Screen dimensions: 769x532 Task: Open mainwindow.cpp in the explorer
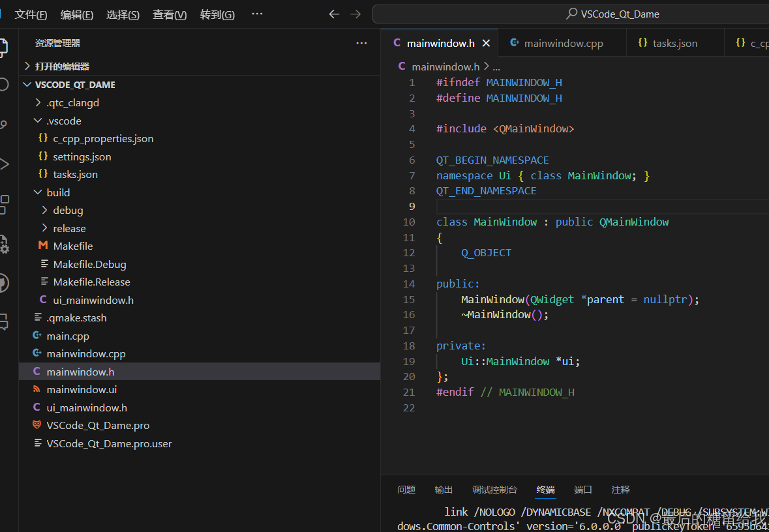click(200, 353)
